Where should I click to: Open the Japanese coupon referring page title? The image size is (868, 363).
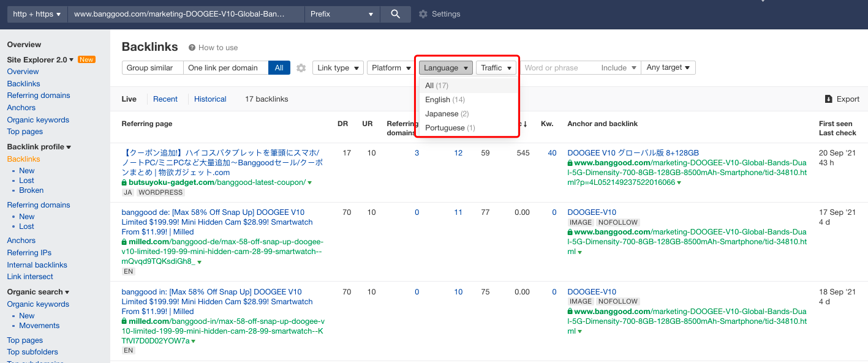pos(221,162)
